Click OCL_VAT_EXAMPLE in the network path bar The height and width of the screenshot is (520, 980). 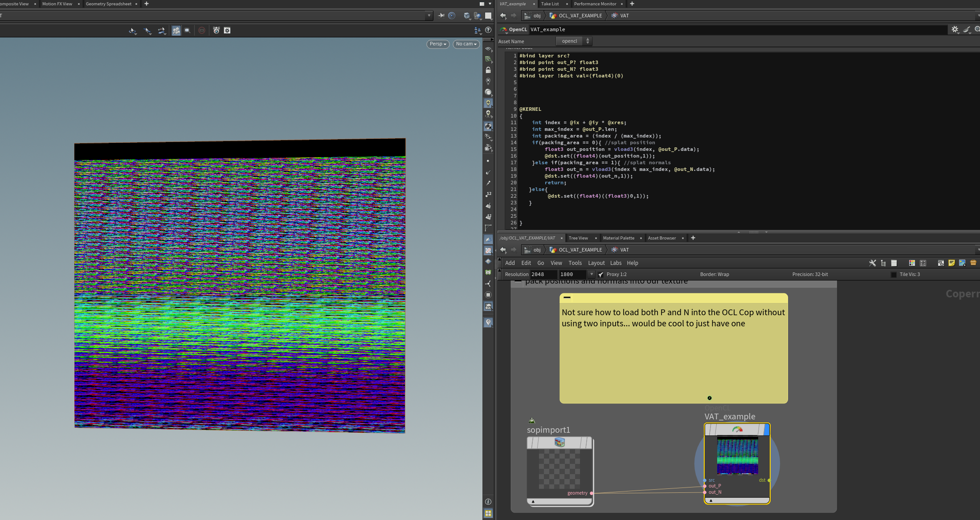point(580,250)
